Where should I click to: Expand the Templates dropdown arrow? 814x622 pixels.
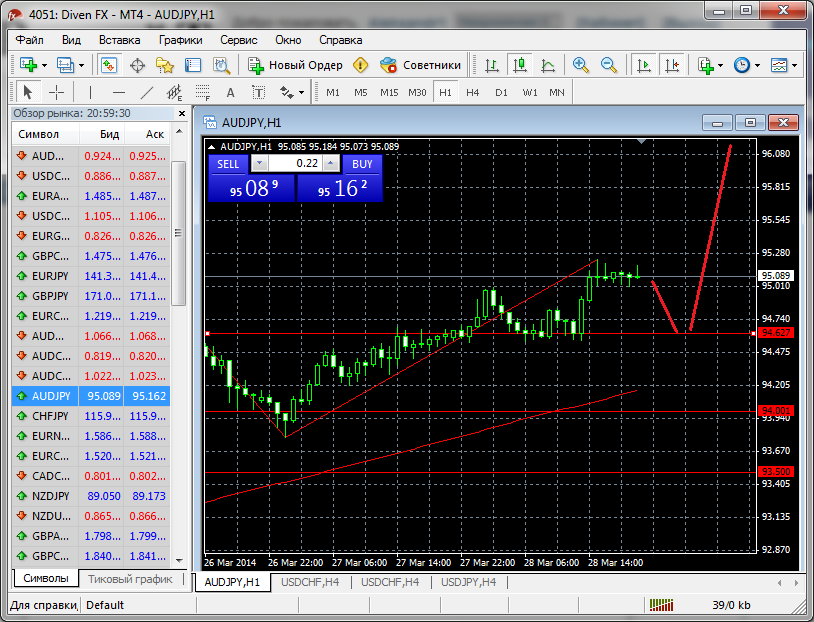coord(795,65)
